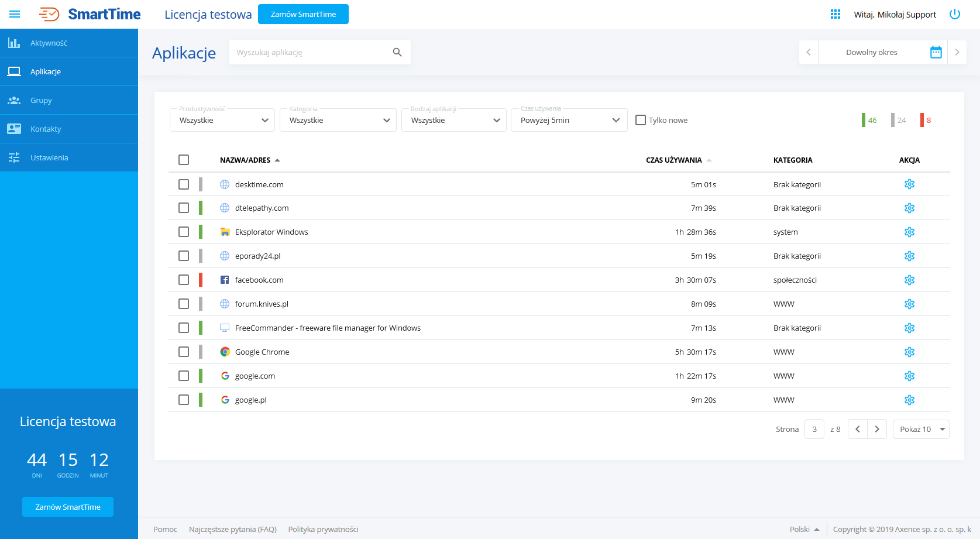Check the select-all checkbox in the table header
Viewport: 980px width, 539px height.
[184, 159]
